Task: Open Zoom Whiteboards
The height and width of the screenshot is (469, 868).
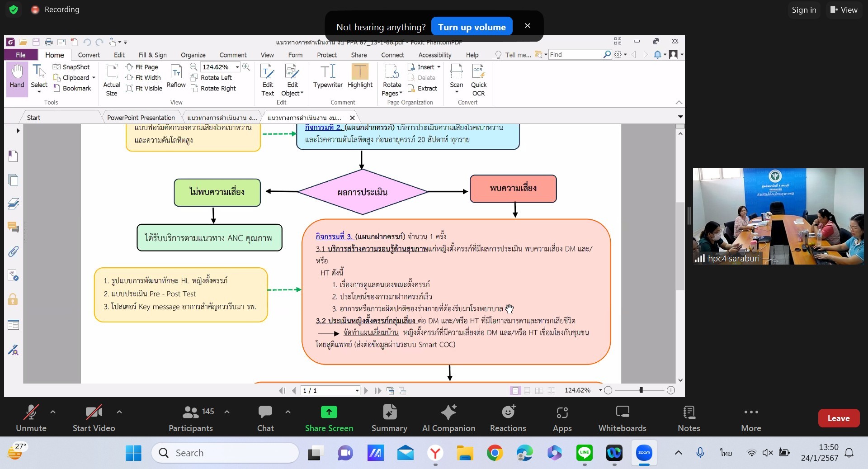Action: coord(622,418)
